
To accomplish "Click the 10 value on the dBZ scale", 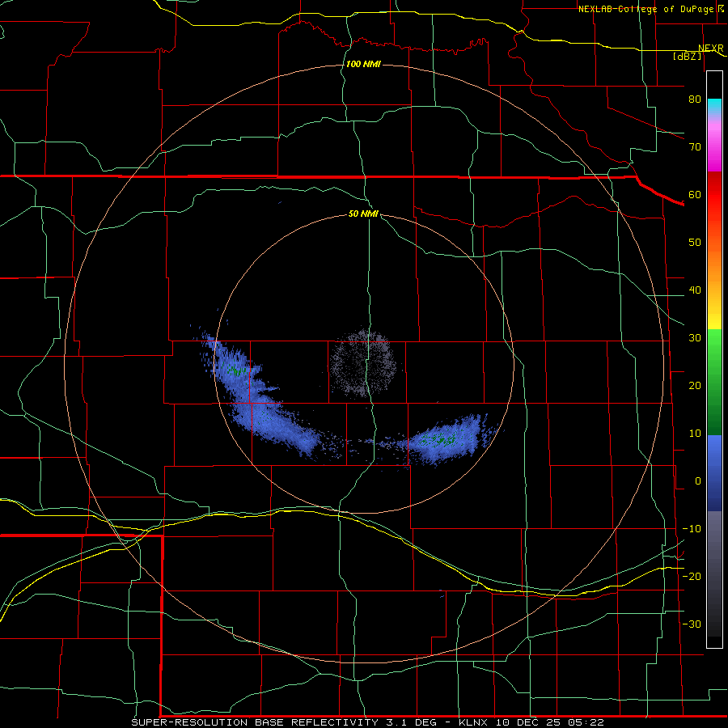I will (x=695, y=434).
